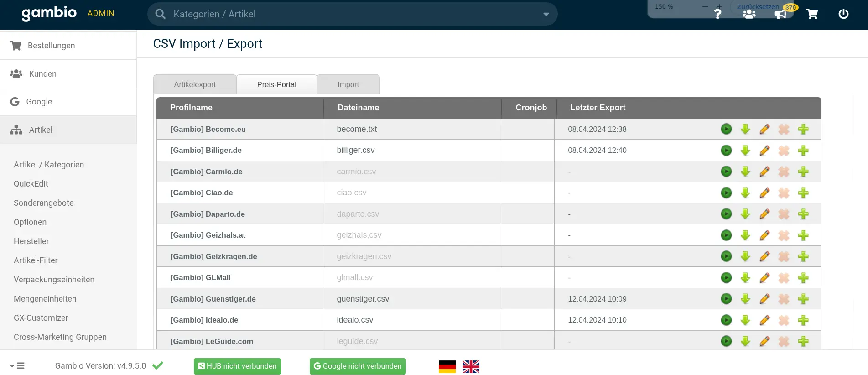
Task: Delete the Guenstiger.de profile
Action: pos(784,299)
